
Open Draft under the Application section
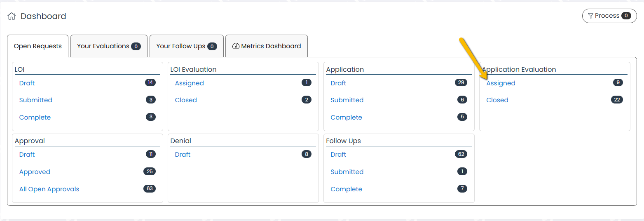[x=338, y=83]
